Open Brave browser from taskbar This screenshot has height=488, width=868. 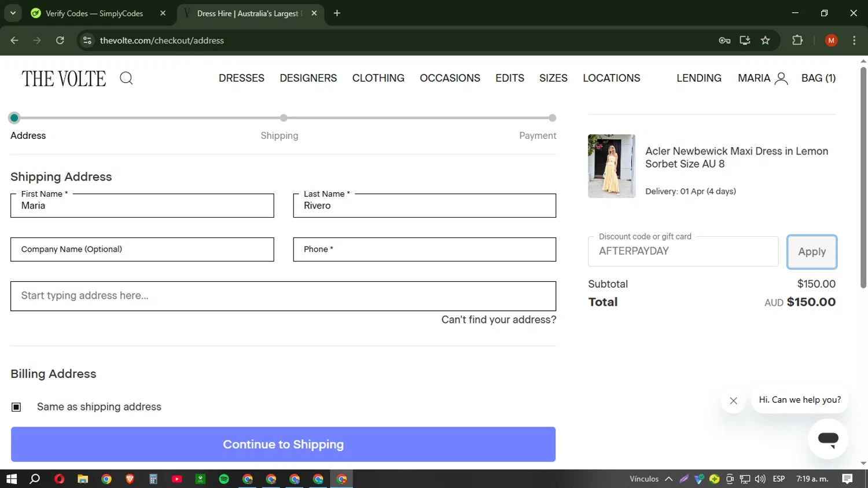130,479
